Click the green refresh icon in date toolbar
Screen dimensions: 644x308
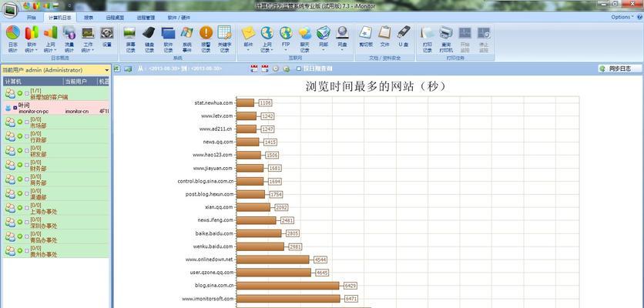click(287, 69)
